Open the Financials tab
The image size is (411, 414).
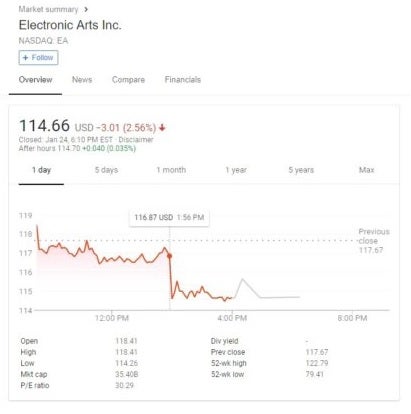pyautogui.click(x=183, y=80)
